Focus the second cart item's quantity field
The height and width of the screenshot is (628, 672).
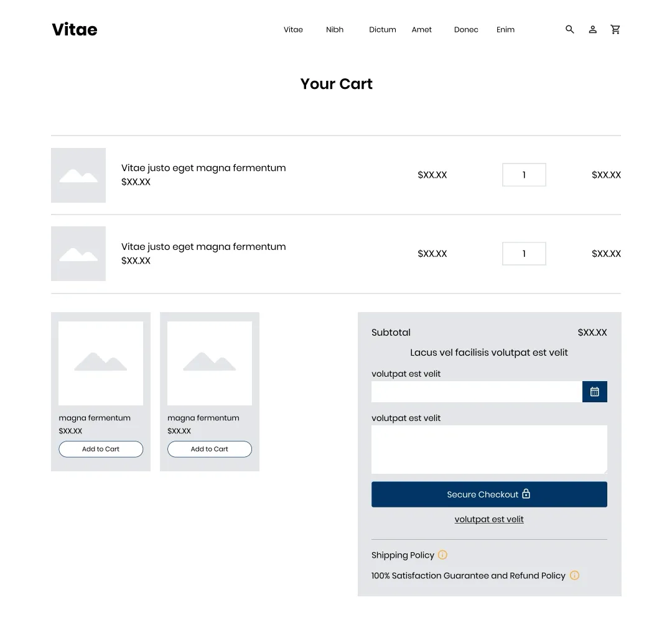524,254
